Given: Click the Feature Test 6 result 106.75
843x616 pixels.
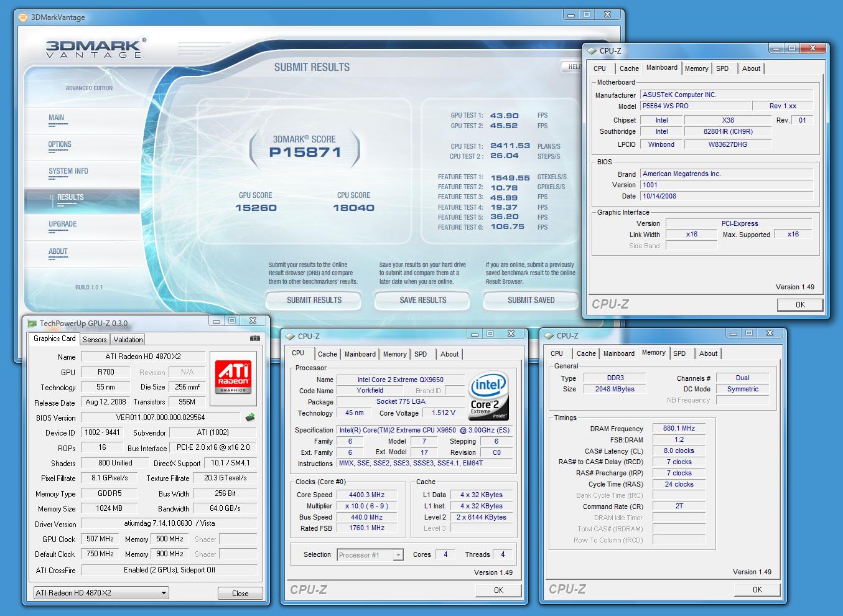Looking at the screenshot, I should point(507,227).
